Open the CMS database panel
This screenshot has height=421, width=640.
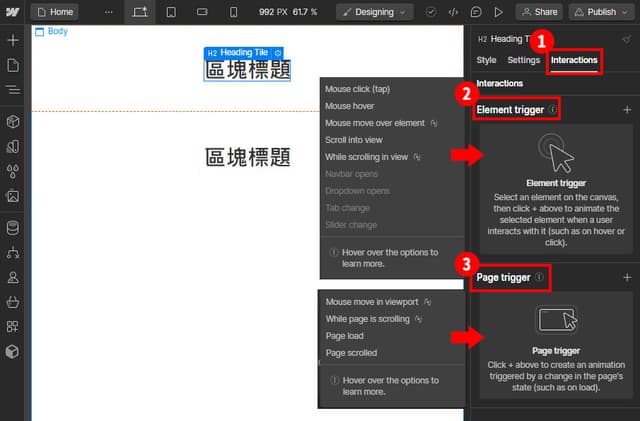click(x=13, y=228)
